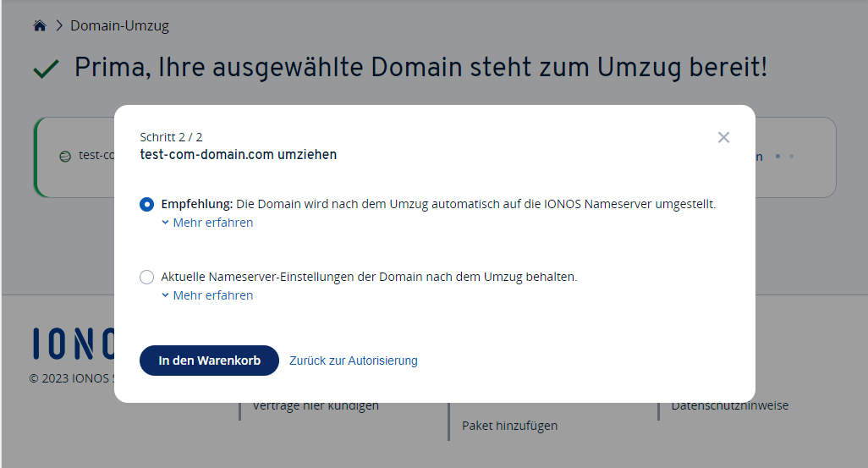
Task: Close the domain transfer dialog with the X
Action: pos(723,137)
